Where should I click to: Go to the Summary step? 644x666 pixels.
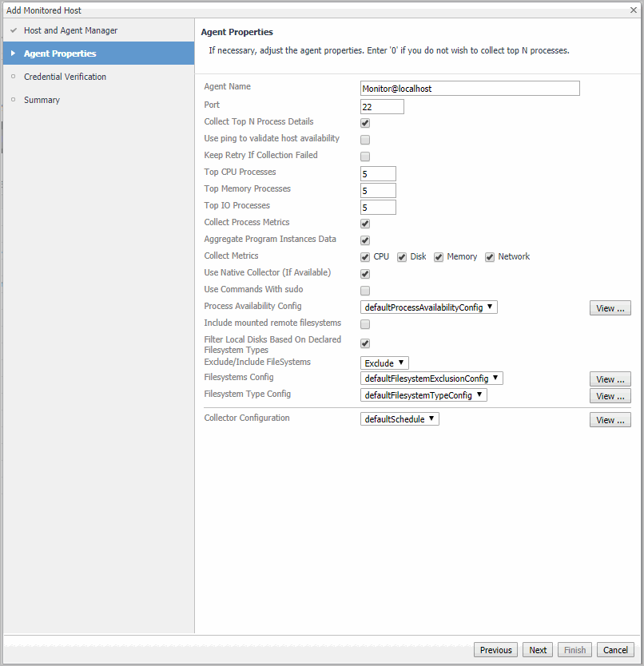pyautogui.click(x=42, y=100)
